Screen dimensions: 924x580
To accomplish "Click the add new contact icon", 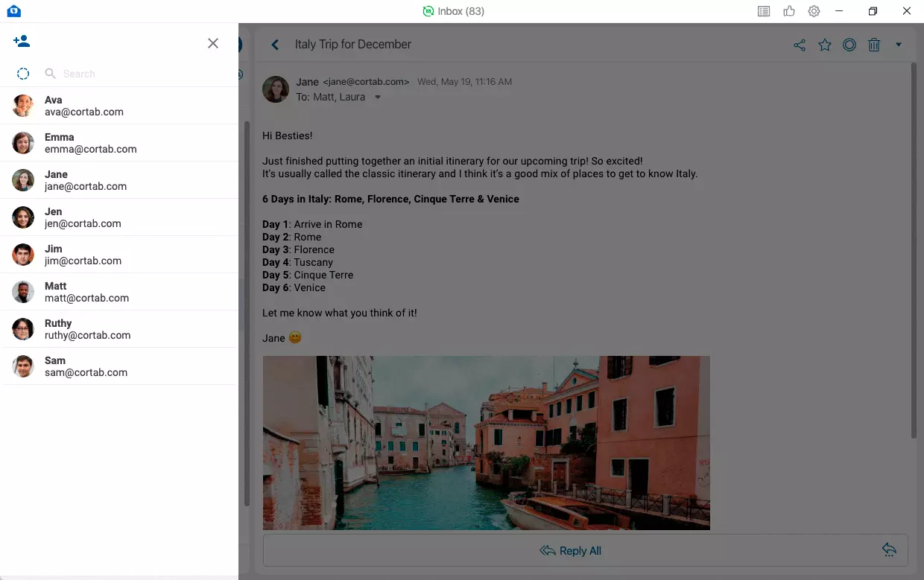I will pos(22,42).
